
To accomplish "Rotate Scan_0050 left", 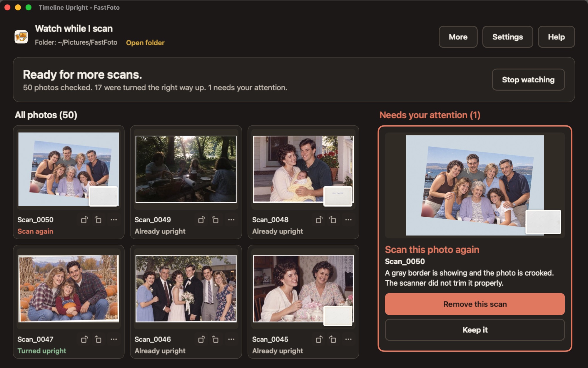I will [84, 220].
